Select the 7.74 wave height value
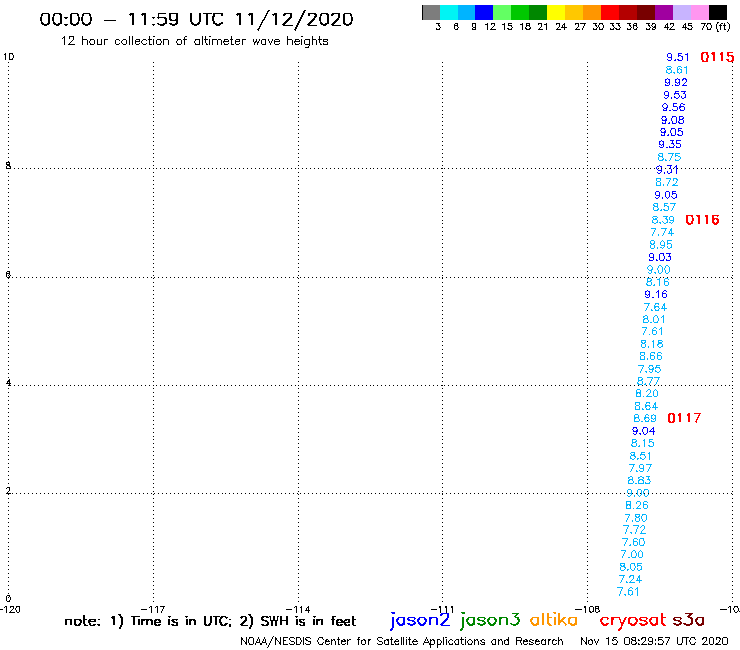 pos(662,232)
